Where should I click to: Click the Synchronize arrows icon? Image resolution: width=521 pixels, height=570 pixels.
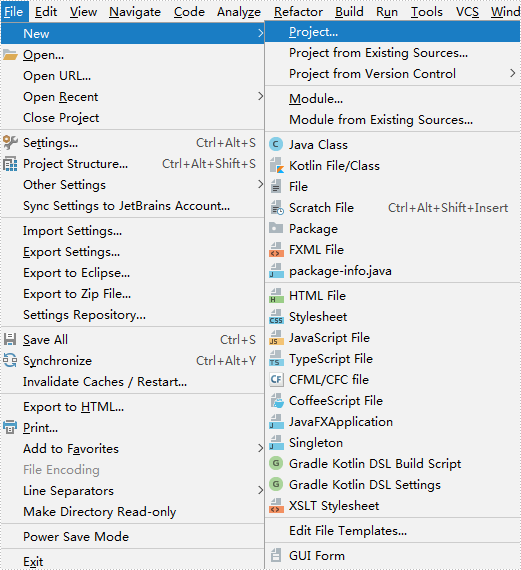[10, 360]
